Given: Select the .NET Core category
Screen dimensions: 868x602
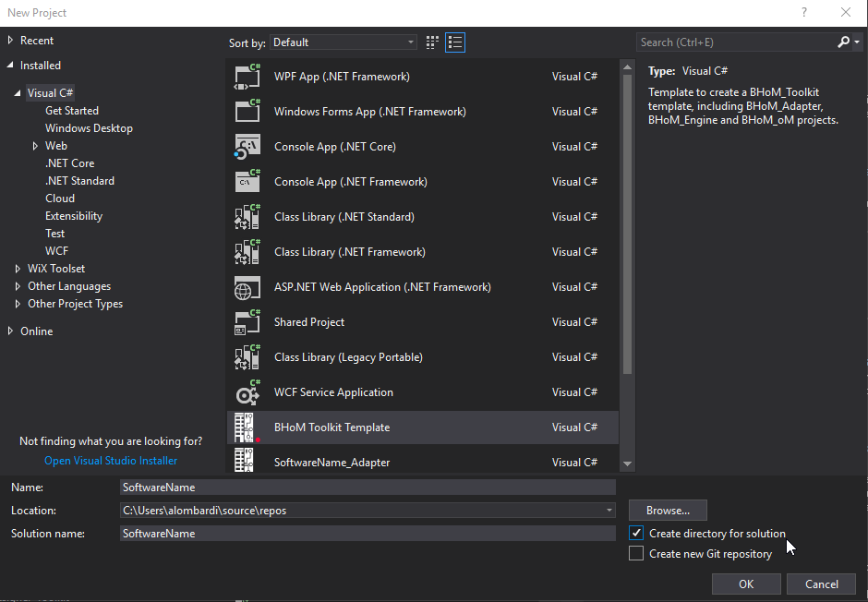Looking at the screenshot, I should (x=70, y=163).
